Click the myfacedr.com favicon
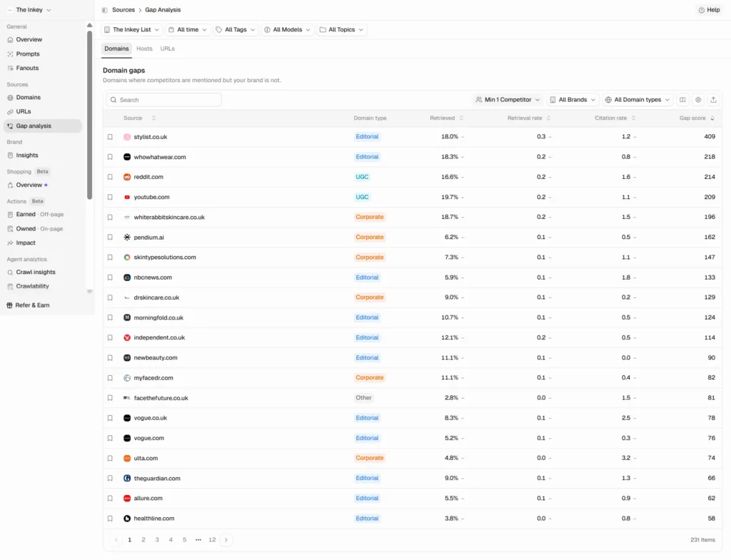731x560 pixels. click(127, 378)
